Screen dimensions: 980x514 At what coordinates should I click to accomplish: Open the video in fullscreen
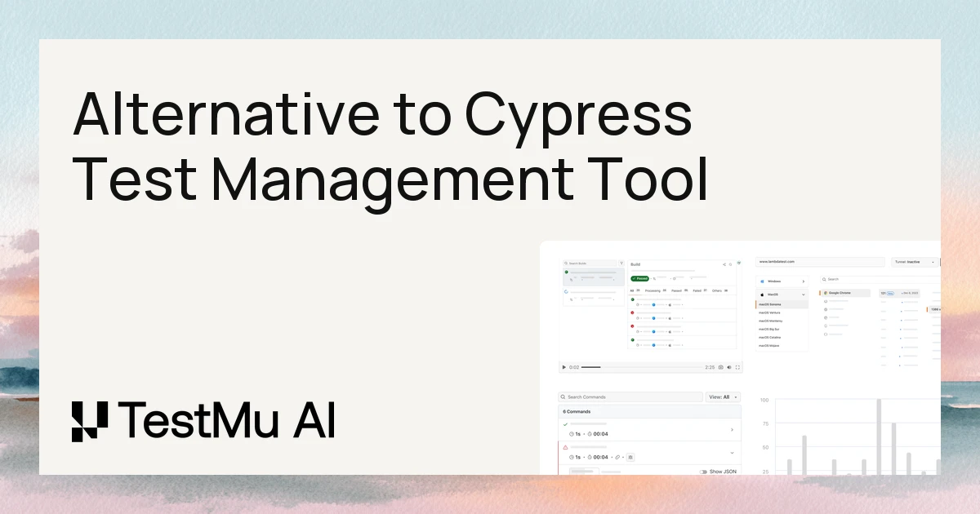pyautogui.click(x=737, y=367)
